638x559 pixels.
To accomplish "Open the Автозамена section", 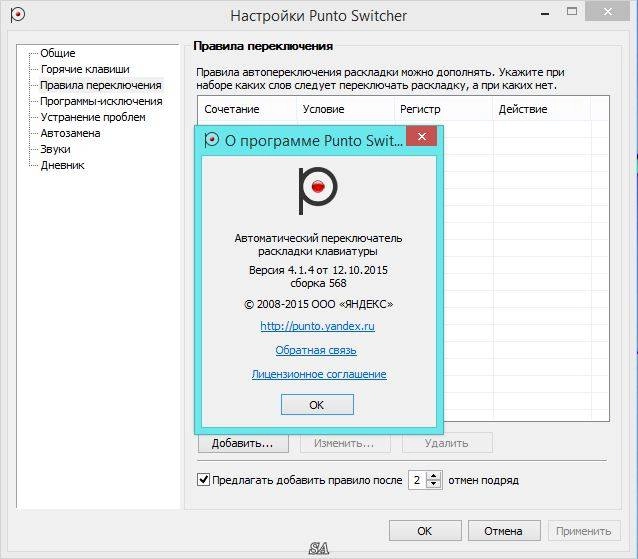I will [x=70, y=133].
